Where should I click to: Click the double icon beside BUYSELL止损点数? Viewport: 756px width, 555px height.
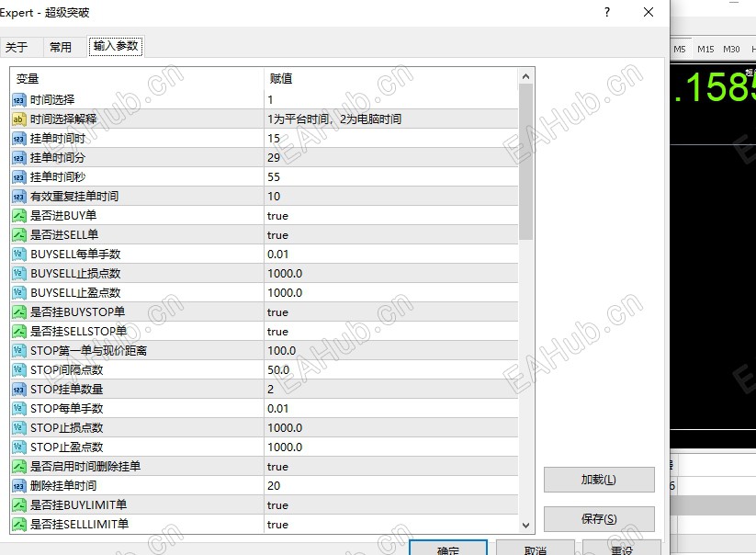pyautogui.click(x=18, y=274)
